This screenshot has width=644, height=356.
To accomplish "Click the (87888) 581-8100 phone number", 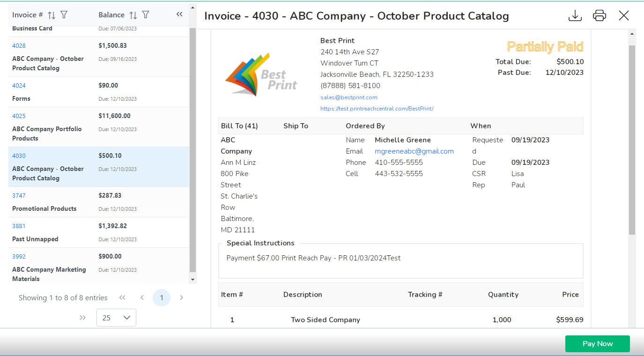I will pos(350,86).
